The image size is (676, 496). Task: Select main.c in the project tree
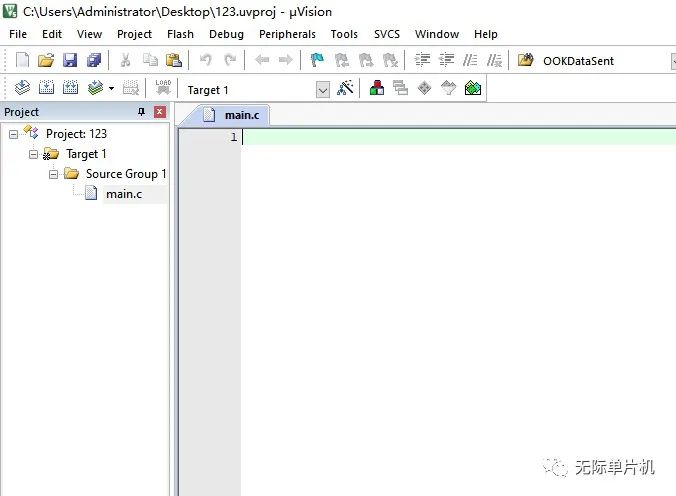pyautogui.click(x=124, y=194)
